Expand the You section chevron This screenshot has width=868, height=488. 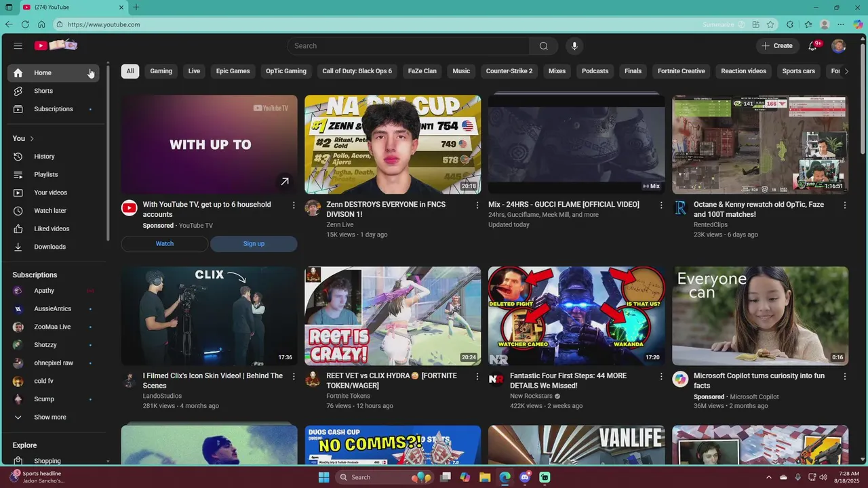pos(32,138)
